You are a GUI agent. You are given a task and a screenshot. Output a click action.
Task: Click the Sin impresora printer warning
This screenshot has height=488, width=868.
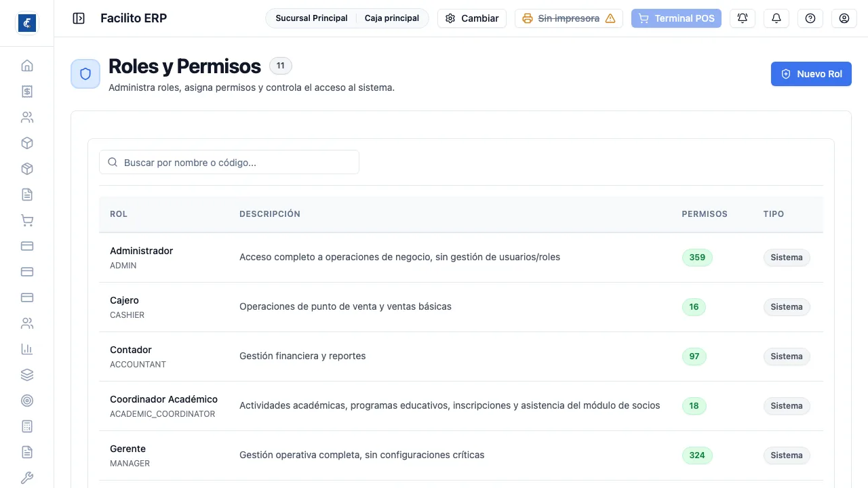[569, 18]
